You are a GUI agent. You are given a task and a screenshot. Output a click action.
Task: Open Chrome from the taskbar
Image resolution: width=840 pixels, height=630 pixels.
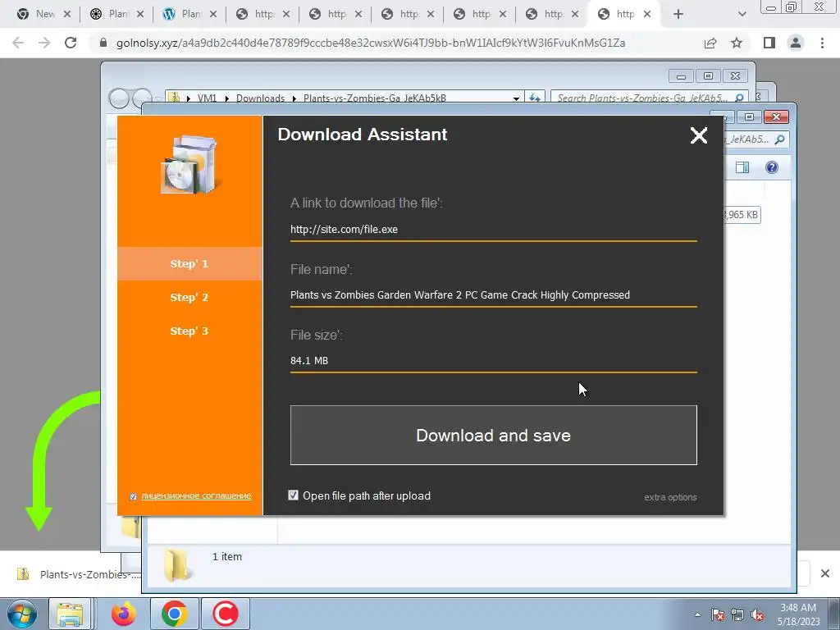point(174,614)
